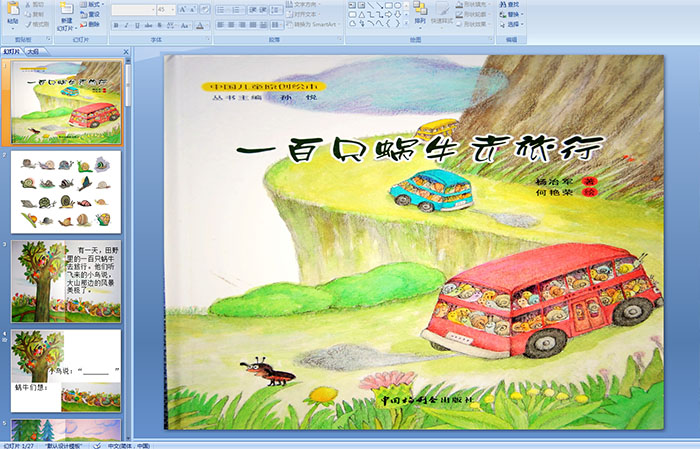Open the Clipboard group dialog launcher
The height and width of the screenshot is (449, 700).
[x=49, y=40]
